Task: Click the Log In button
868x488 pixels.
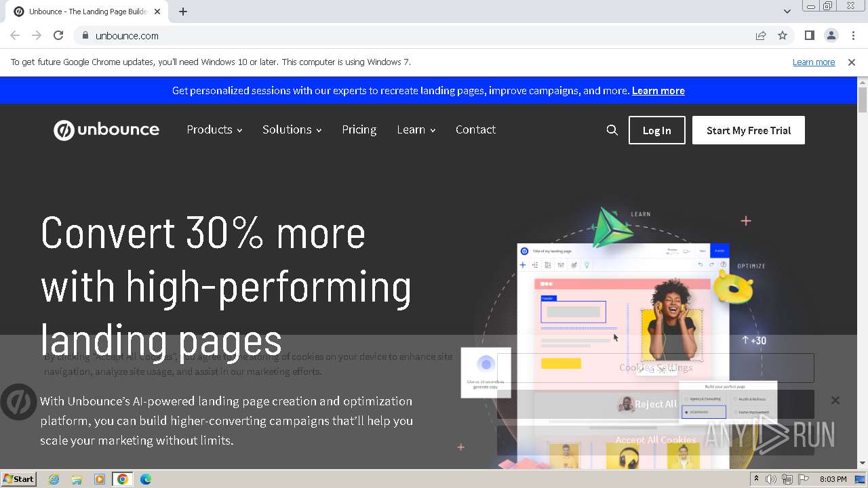Action: [x=656, y=130]
